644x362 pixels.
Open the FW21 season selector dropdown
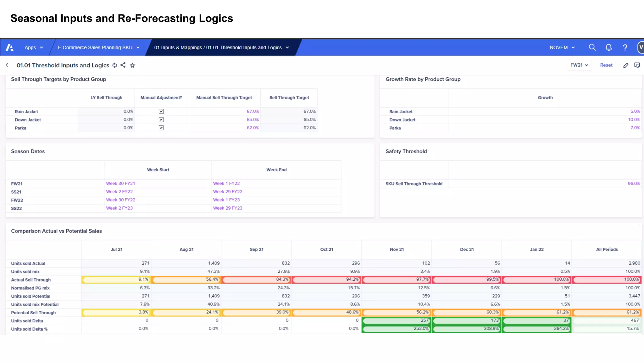[579, 65]
